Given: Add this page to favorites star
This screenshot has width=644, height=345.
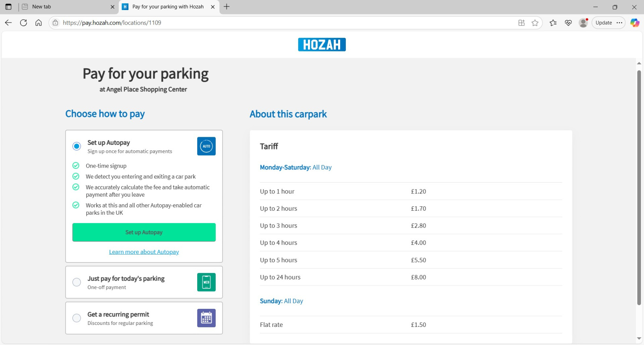Looking at the screenshot, I should (x=535, y=23).
